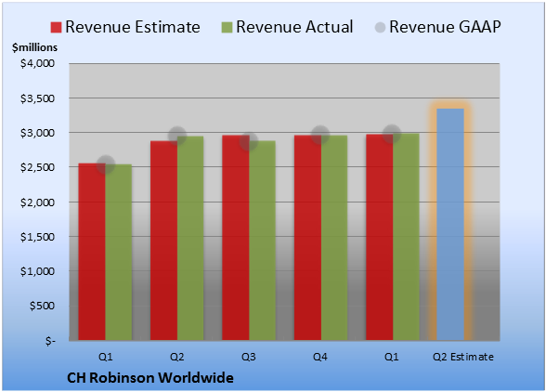Click the '$3,000' axis value

[37, 133]
